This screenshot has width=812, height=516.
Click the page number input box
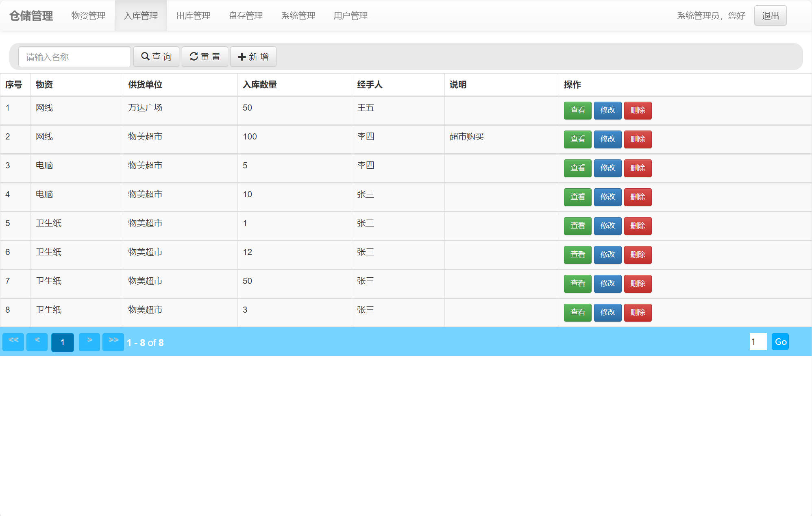tap(758, 342)
